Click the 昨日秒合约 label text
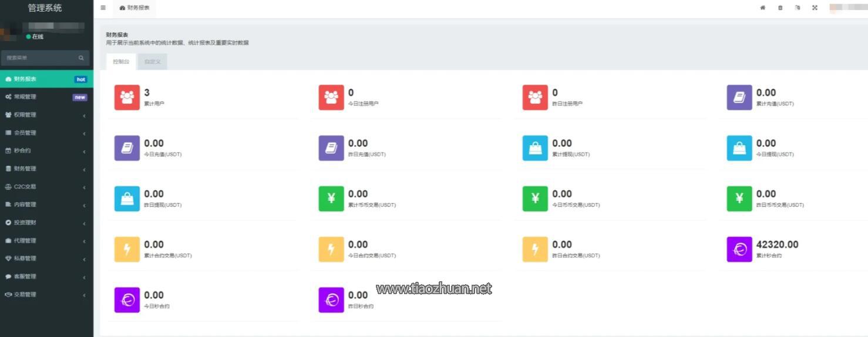Viewport: 868px width, 337px height. tap(361, 306)
